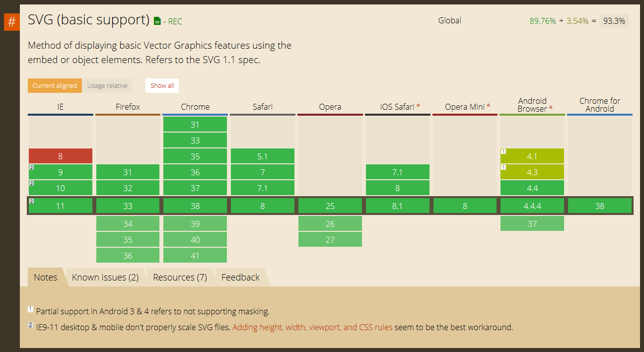The height and width of the screenshot is (352, 644).
Task: Click the Opera Mini column header
Action: coord(465,107)
